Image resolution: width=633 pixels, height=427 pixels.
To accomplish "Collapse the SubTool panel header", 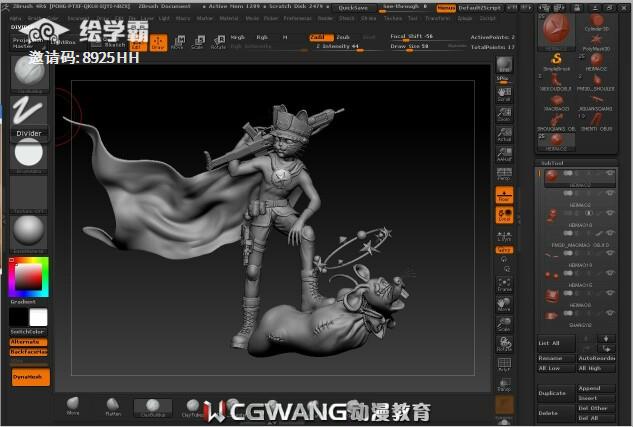I will pos(552,163).
